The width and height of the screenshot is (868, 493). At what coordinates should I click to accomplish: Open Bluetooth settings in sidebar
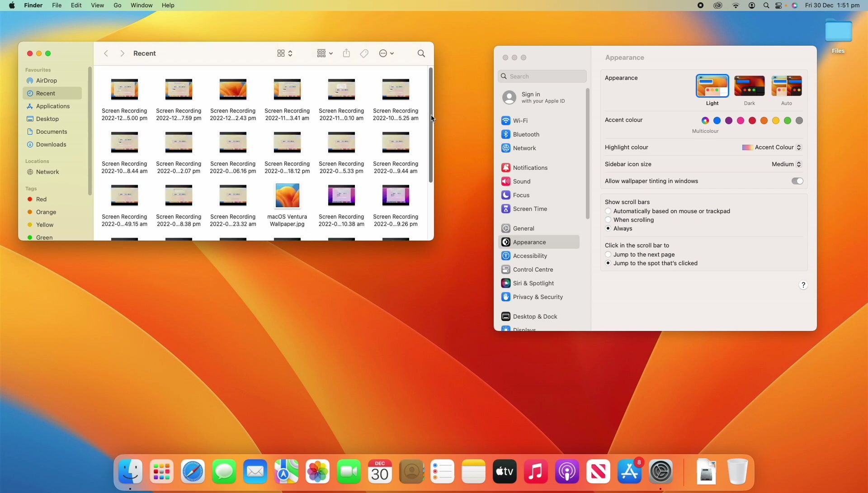(x=539, y=134)
